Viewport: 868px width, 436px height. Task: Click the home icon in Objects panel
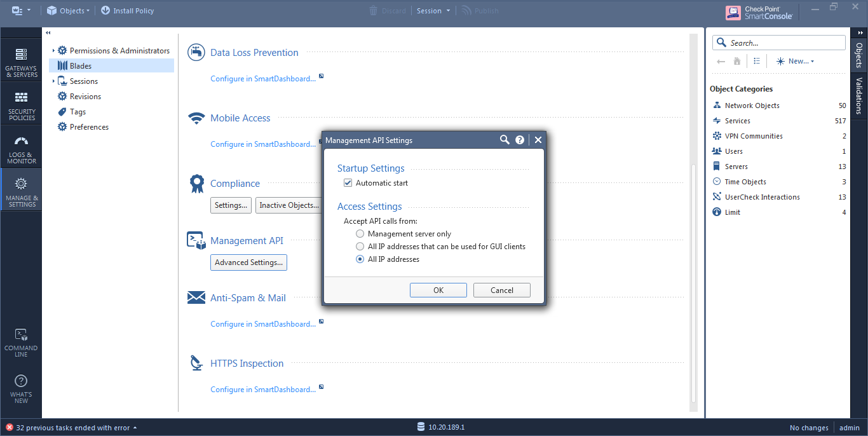tap(737, 62)
